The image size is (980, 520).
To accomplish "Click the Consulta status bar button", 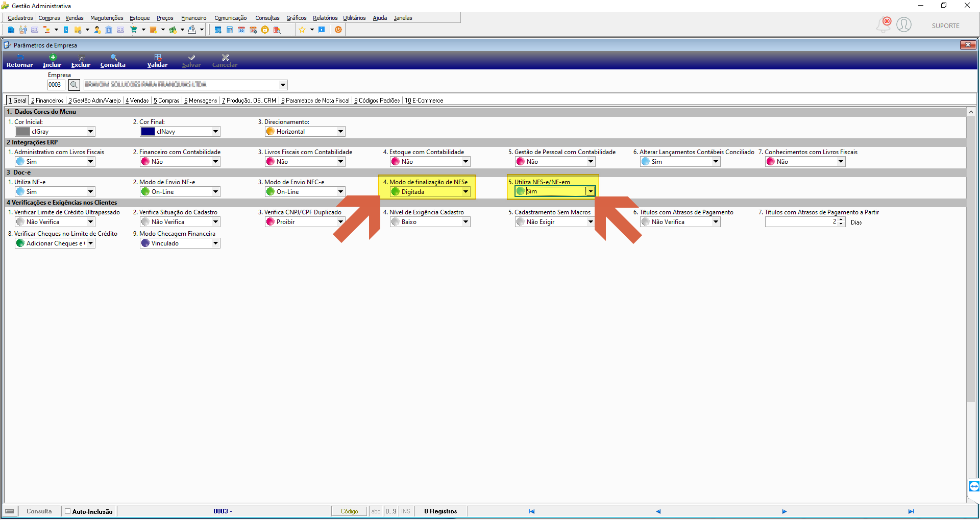I will tap(39, 511).
